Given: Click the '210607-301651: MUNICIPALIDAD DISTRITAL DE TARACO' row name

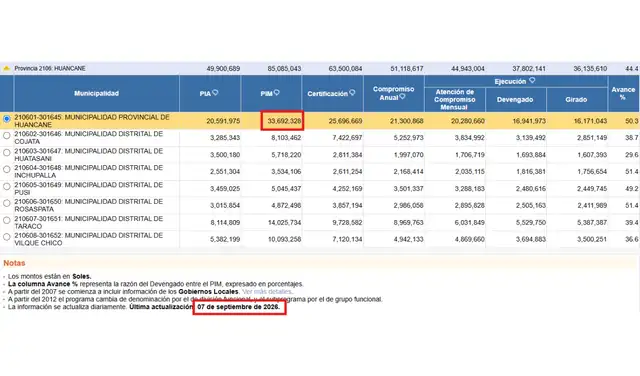Looking at the screenshot, I should click(x=89, y=222).
